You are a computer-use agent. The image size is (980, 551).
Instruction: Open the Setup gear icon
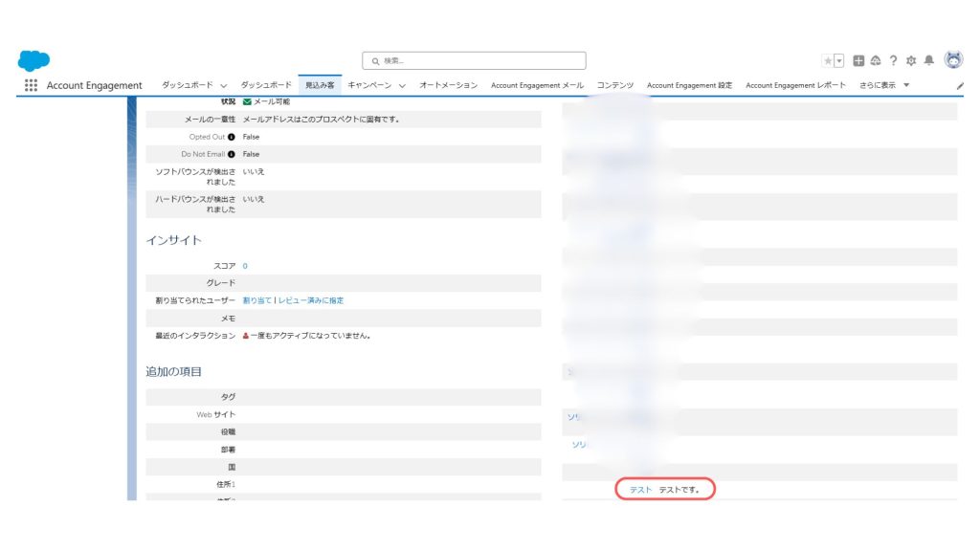coord(911,60)
